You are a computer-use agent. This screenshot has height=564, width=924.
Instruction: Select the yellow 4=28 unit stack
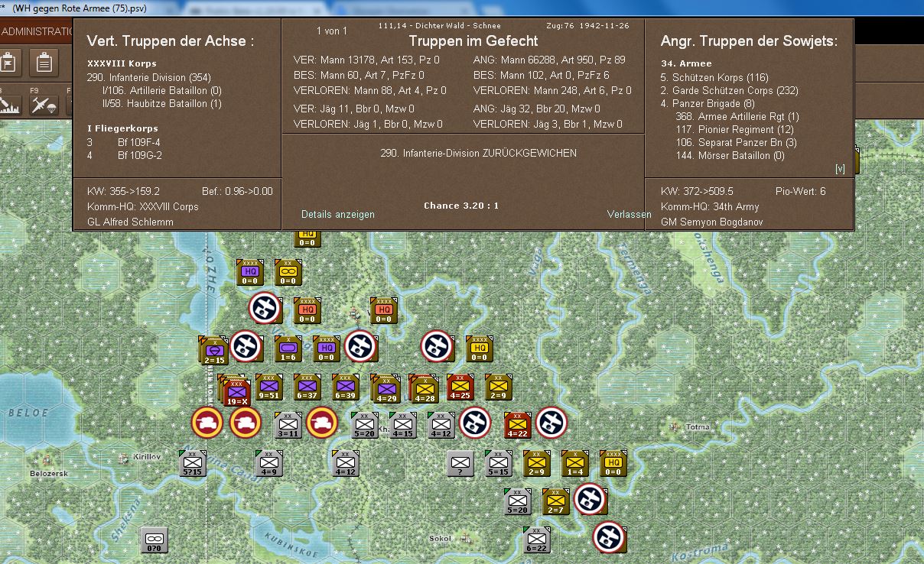tap(423, 388)
